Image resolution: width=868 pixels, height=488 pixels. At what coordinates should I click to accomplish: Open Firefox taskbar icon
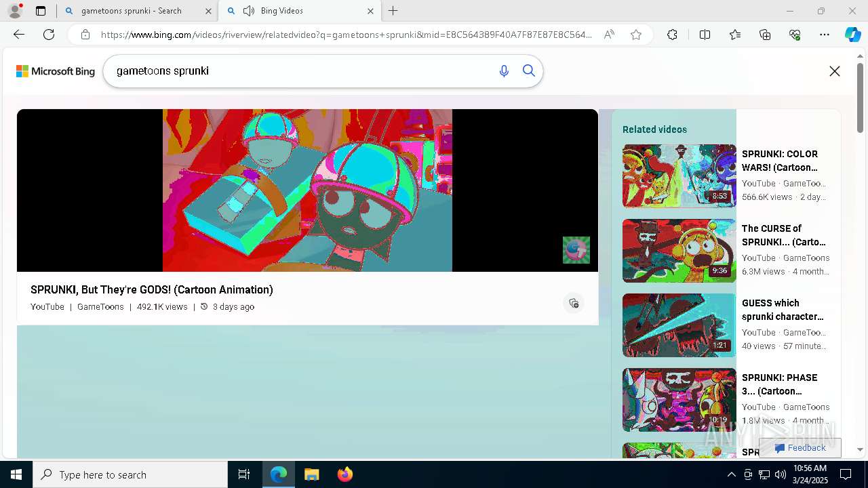point(345,474)
